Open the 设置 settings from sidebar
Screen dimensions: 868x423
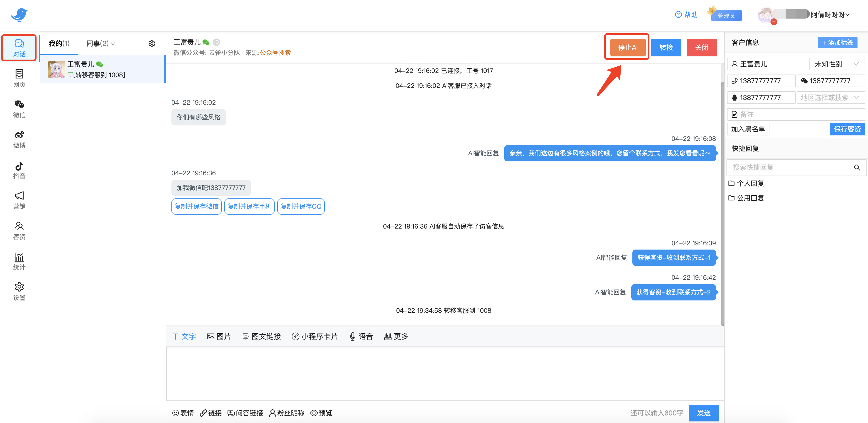coord(19,291)
